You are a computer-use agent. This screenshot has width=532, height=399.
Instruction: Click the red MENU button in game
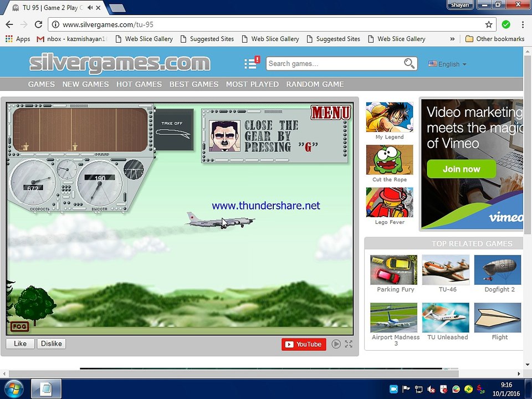click(331, 112)
